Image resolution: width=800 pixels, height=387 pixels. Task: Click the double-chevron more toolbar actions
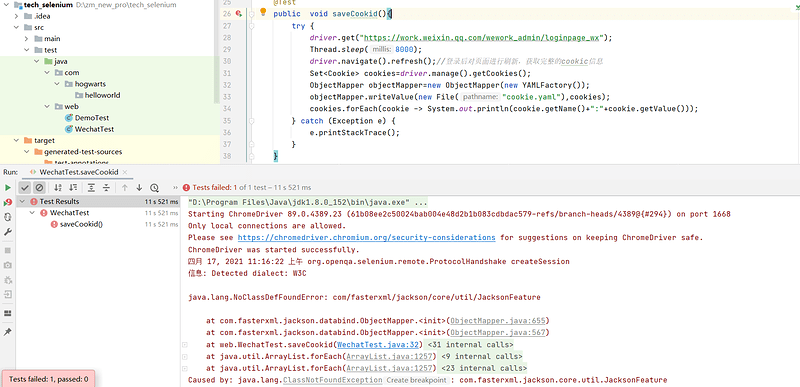coord(176,188)
